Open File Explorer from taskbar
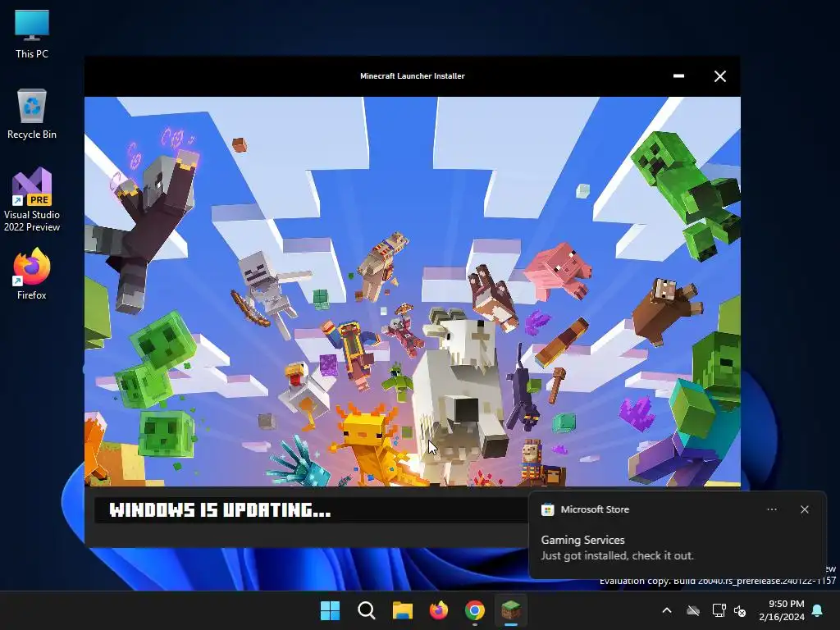The height and width of the screenshot is (630, 840). click(402, 610)
